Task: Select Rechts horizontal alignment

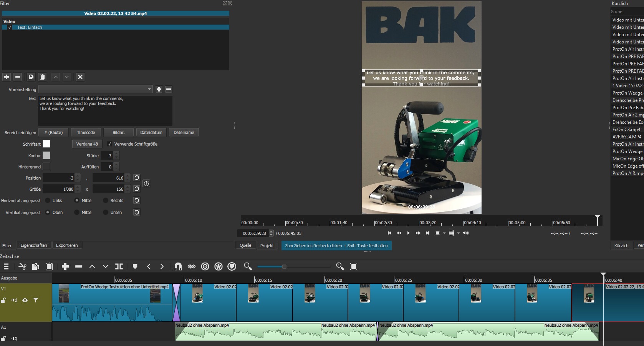Action: [x=106, y=200]
